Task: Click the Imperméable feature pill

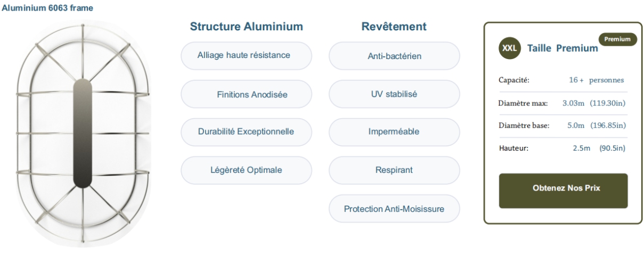Action: (394, 132)
